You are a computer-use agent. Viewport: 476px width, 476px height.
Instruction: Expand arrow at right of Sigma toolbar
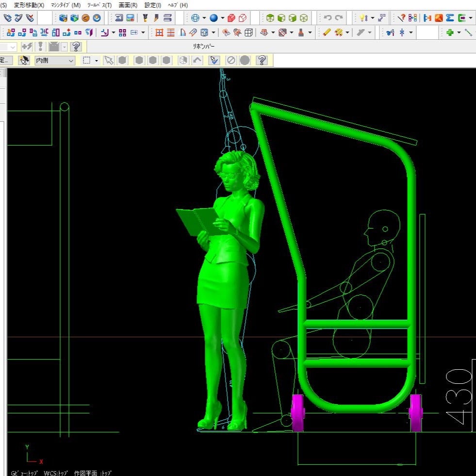471,18
